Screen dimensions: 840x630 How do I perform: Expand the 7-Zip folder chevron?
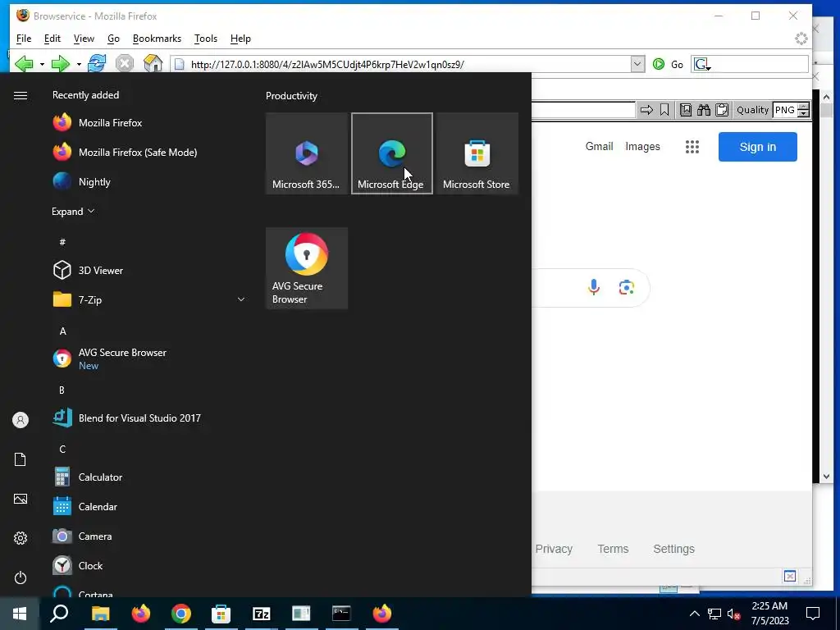241,299
